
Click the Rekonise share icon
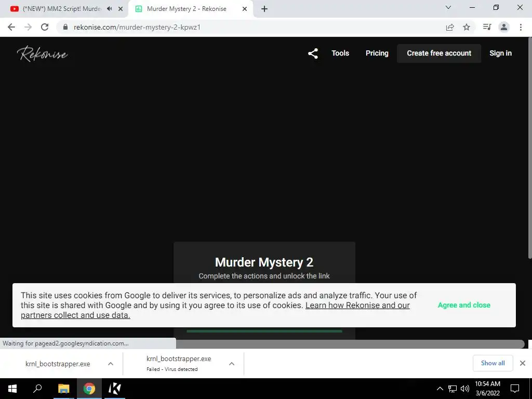tap(313, 54)
